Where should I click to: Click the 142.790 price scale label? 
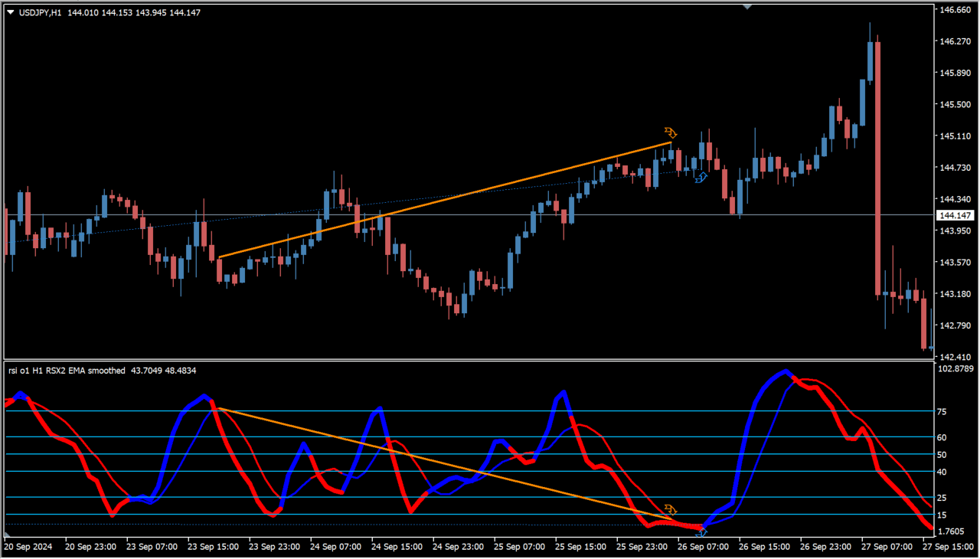tap(955, 325)
